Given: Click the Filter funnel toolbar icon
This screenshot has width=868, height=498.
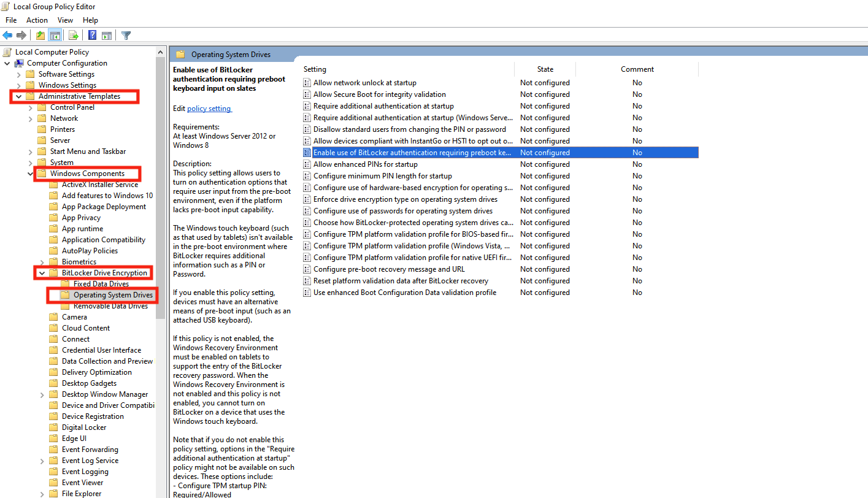Looking at the screenshot, I should (126, 35).
